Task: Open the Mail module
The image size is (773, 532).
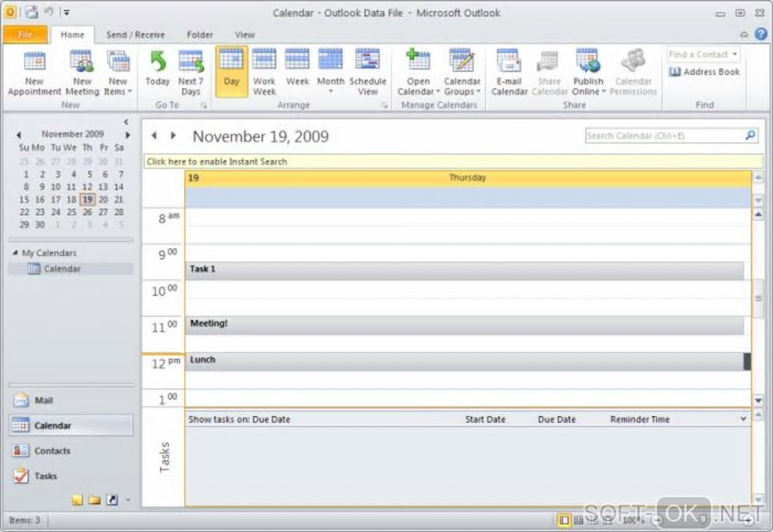Action: pyautogui.click(x=71, y=400)
